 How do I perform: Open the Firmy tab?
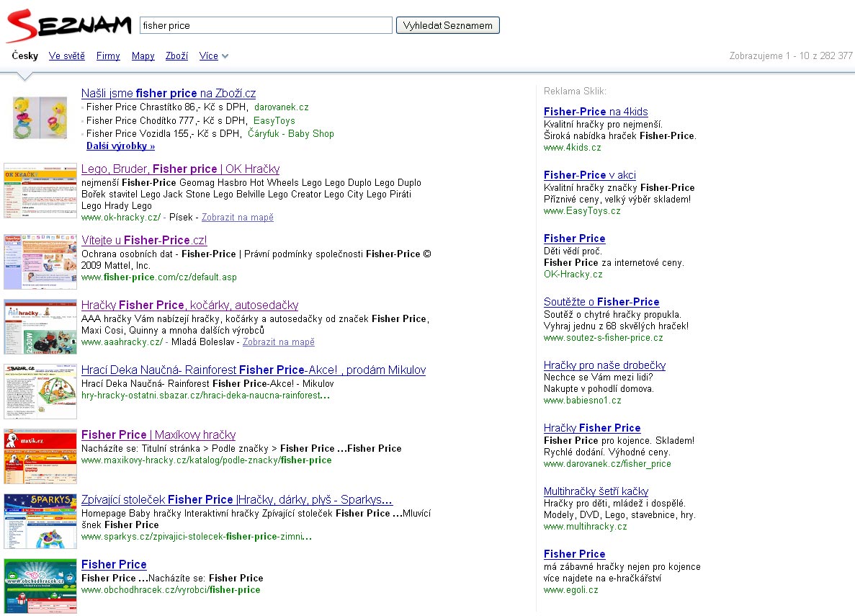[108, 55]
